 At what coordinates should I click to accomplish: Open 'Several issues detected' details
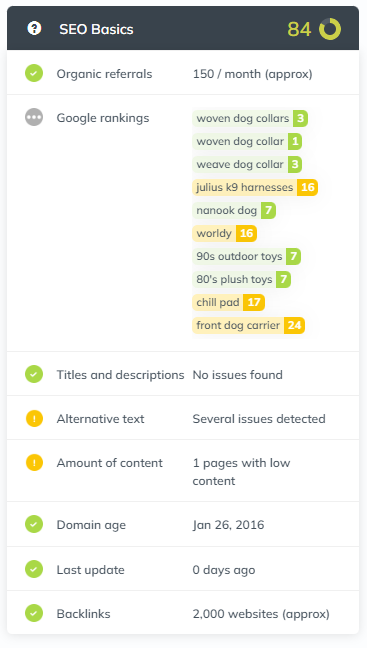(259, 419)
